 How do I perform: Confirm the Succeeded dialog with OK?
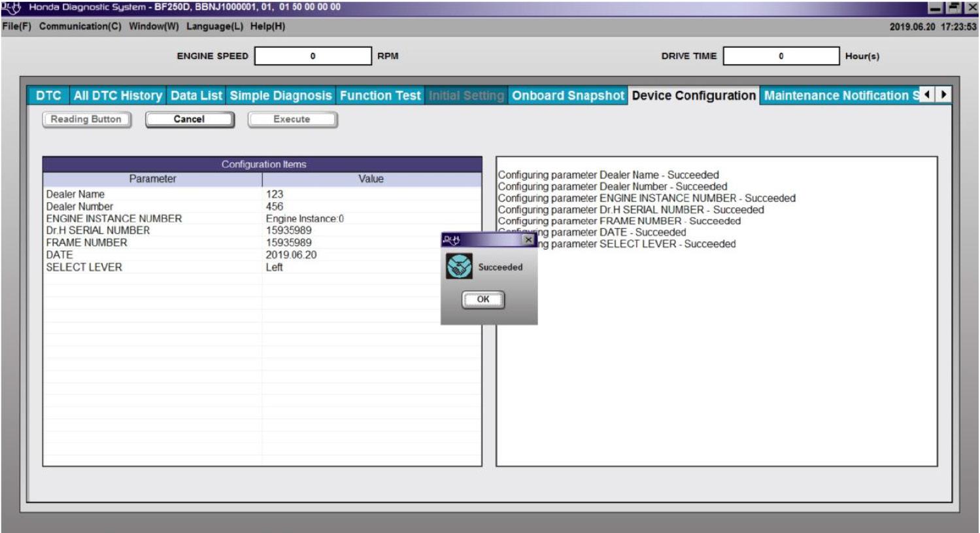pyautogui.click(x=482, y=300)
